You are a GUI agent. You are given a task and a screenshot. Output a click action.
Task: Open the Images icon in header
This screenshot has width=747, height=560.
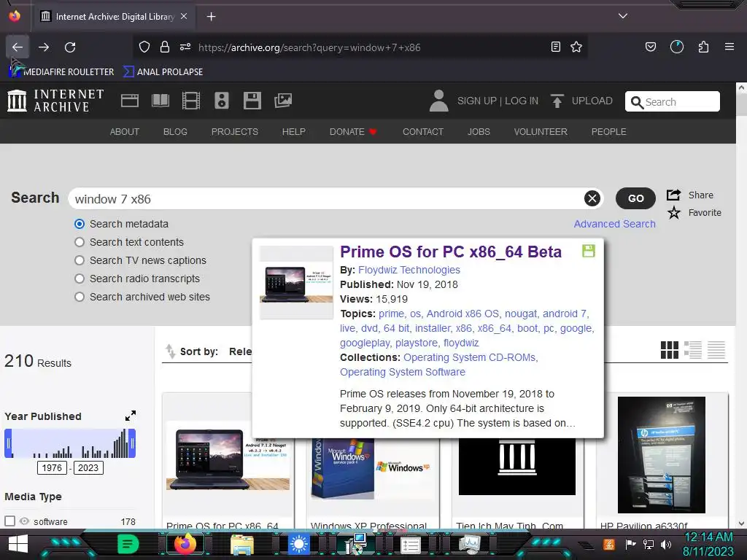click(x=283, y=101)
